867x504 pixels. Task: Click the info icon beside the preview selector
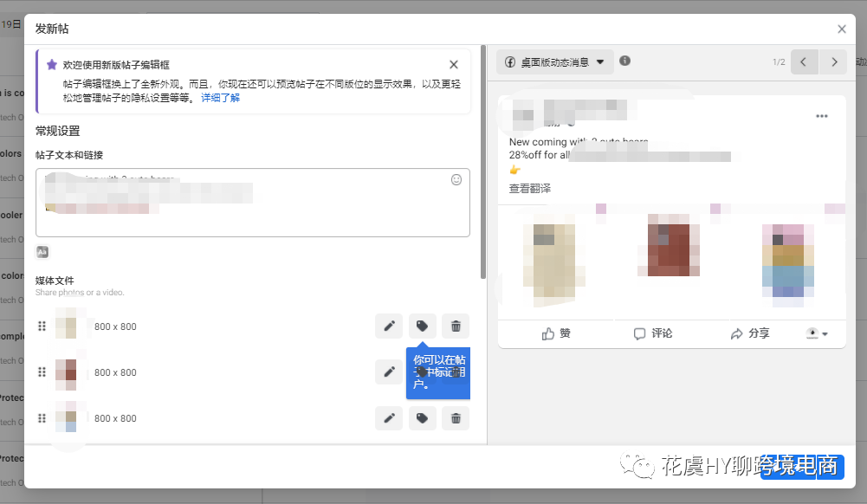(x=624, y=61)
